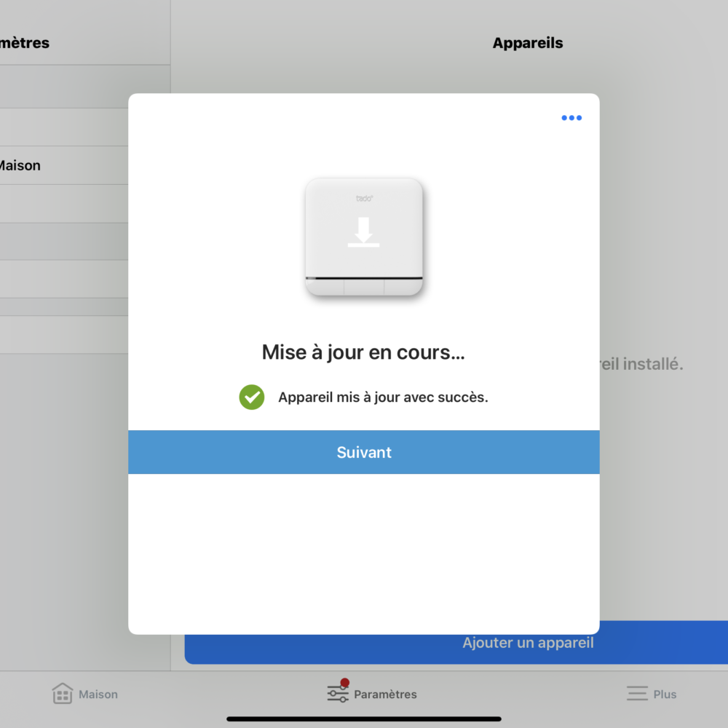
Task: Tap the Suivant button
Action: [363, 452]
